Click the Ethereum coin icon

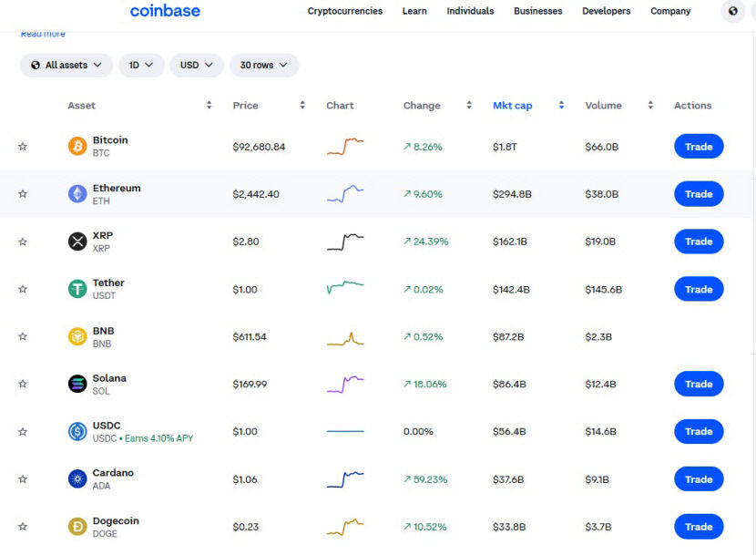coord(77,194)
